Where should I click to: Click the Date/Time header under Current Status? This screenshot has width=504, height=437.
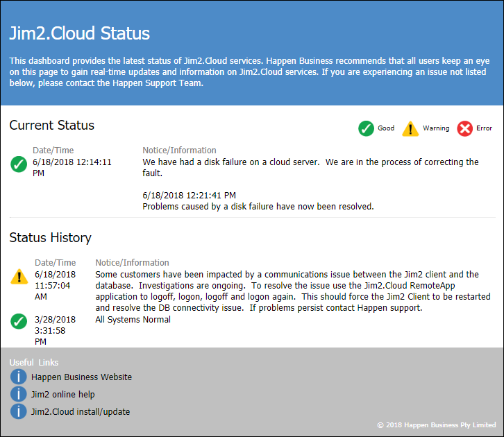click(53, 151)
